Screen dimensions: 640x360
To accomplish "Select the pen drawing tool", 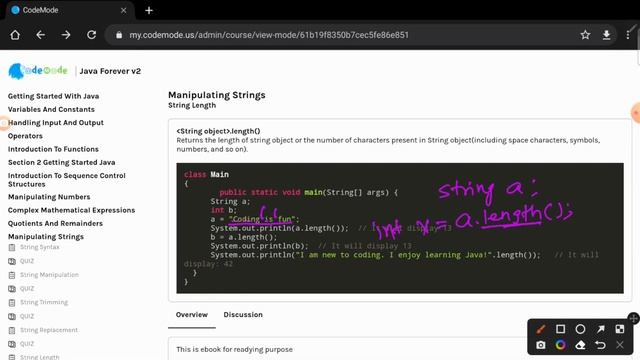I will (x=541, y=329).
